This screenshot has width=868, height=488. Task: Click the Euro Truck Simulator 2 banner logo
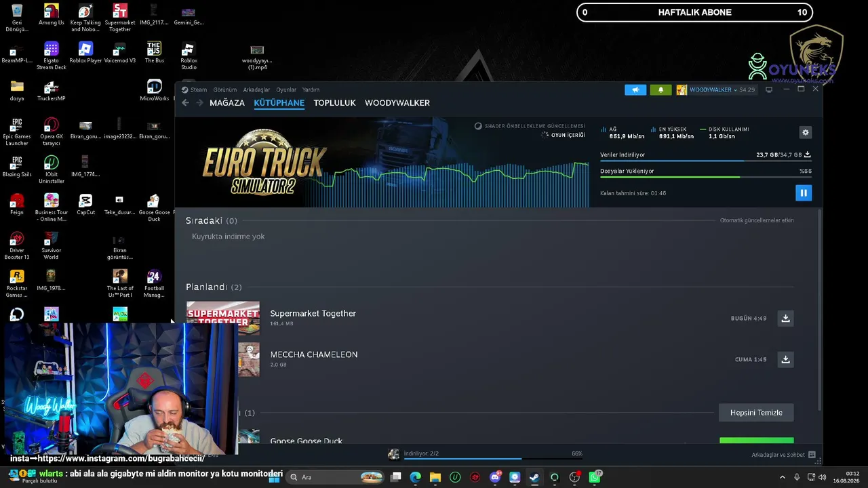pos(265,163)
